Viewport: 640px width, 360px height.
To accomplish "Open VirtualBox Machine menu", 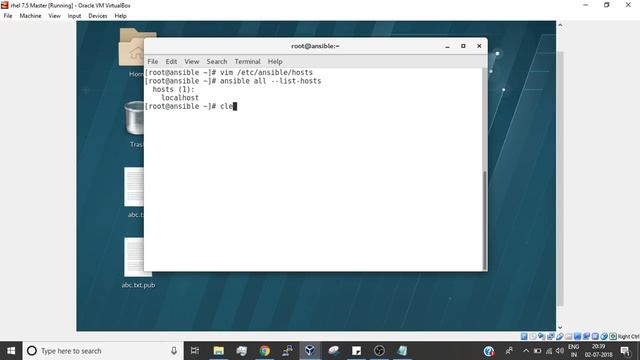I will click(30, 16).
